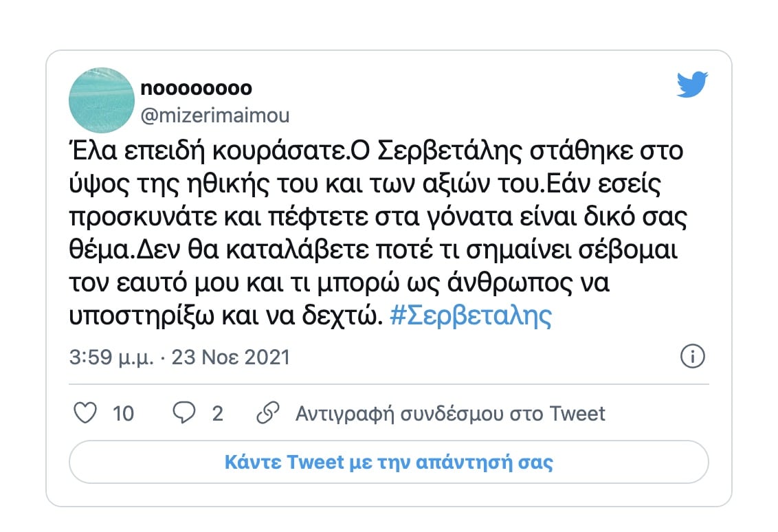Image resolution: width=778 pixels, height=532 pixels.
Task: Open the author profile from the name
Action: (x=196, y=88)
